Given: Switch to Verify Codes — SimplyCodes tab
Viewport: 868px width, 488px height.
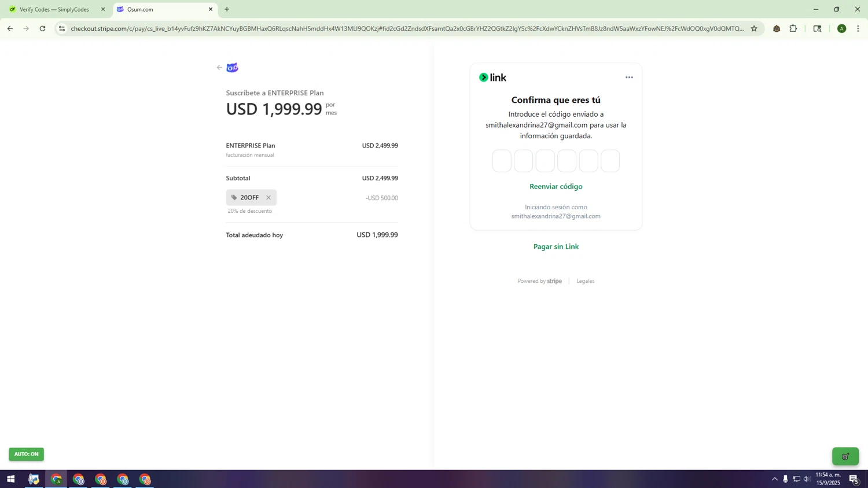Looking at the screenshot, I should [54, 9].
